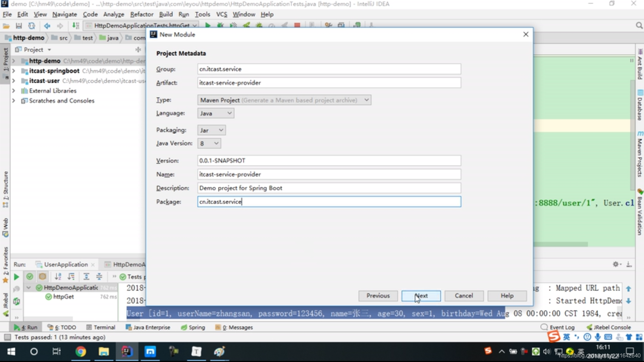Open the 6: TODO tool window tab

[62, 327]
